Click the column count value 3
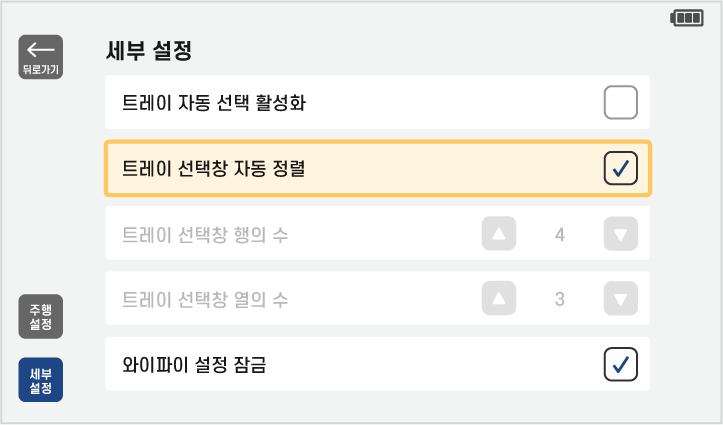This screenshot has width=723, height=425. pyautogui.click(x=560, y=298)
